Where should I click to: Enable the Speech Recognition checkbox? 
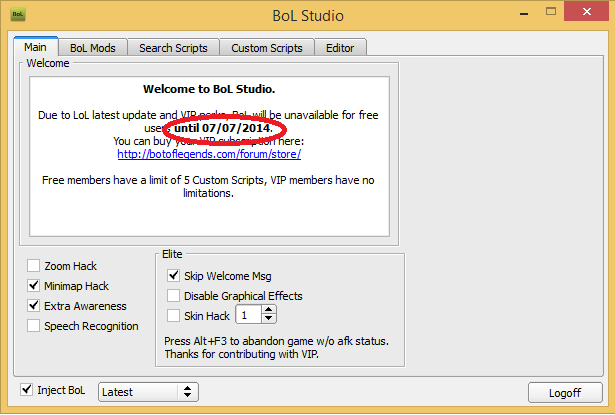click(34, 326)
